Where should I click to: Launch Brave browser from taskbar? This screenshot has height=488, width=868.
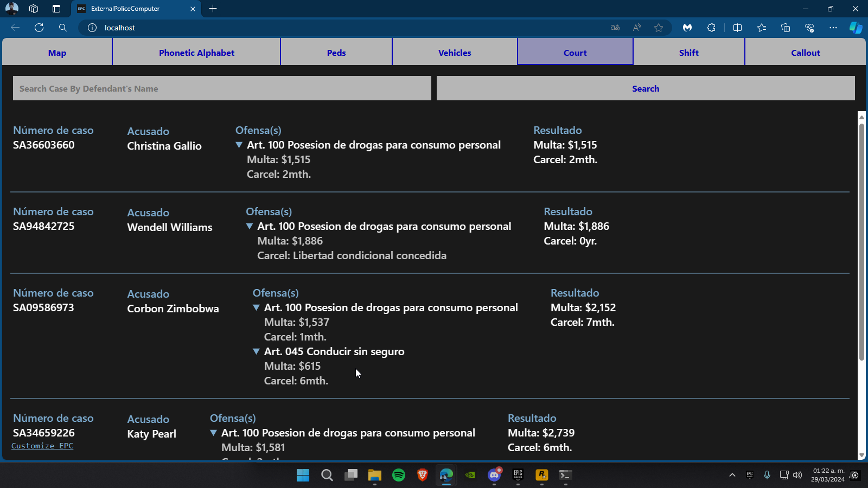(423, 475)
